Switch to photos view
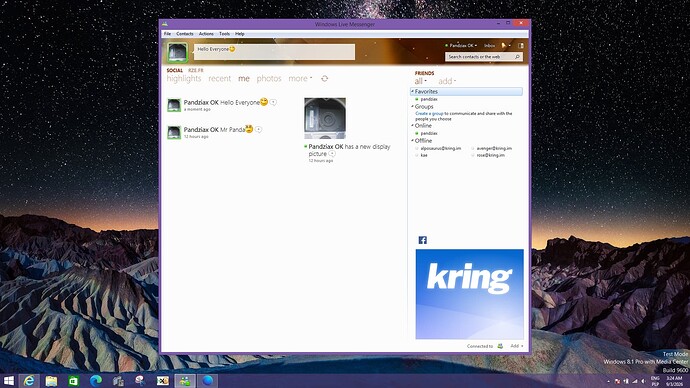 pyautogui.click(x=269, y=79)
